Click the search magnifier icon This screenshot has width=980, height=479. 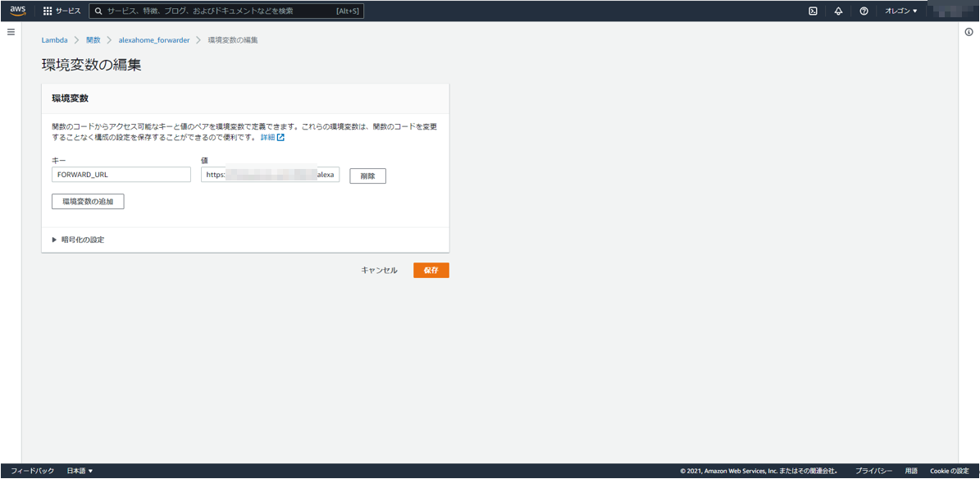tap(98, 11)
